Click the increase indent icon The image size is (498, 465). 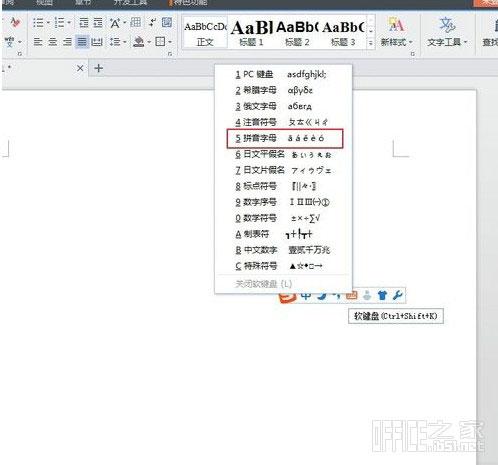click(x=98, y=23)
